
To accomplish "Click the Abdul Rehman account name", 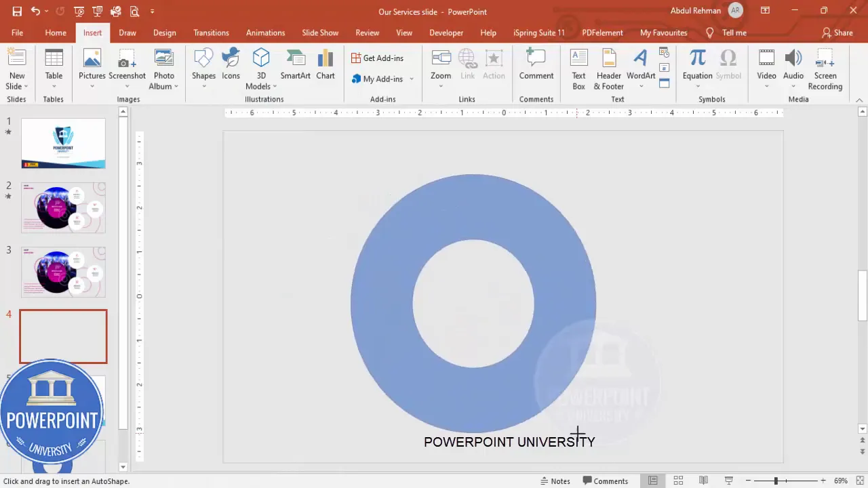I will [696, 11].
